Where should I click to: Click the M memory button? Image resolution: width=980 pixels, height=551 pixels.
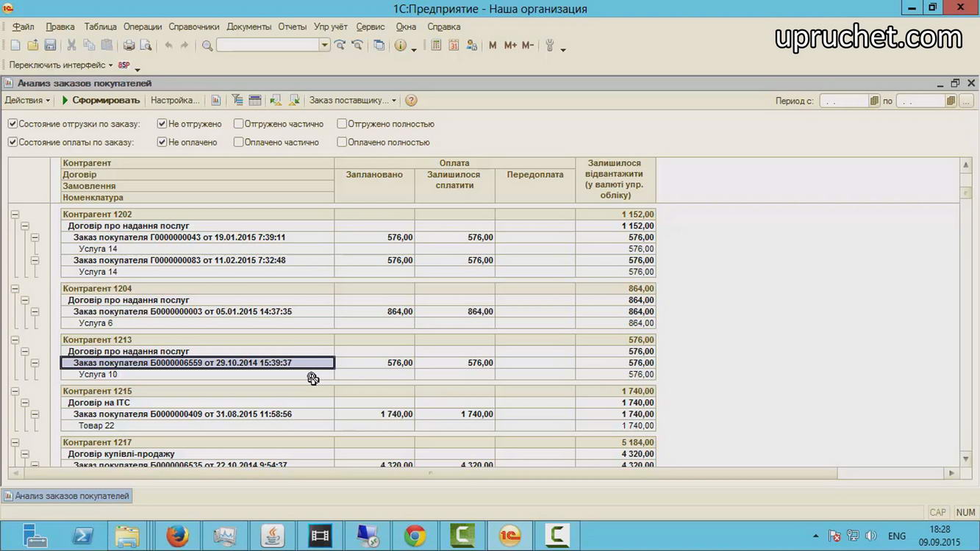(x=493, y=46)
